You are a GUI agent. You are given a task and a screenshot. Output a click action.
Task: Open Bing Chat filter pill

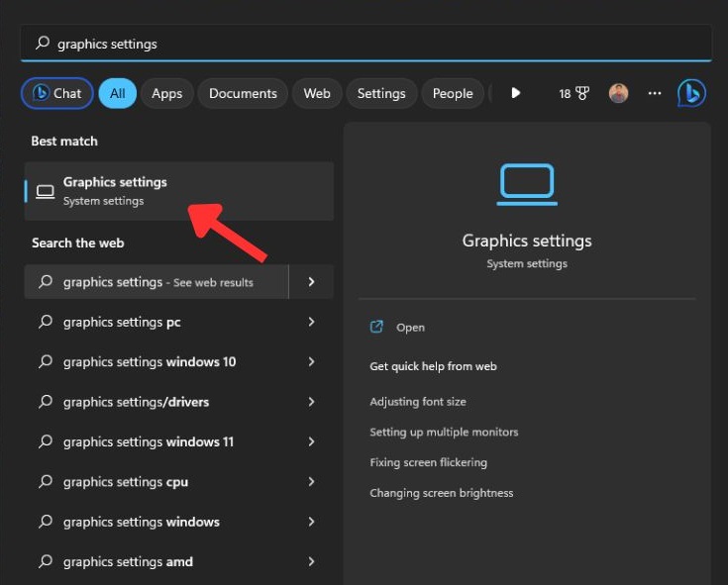[57, 93]
